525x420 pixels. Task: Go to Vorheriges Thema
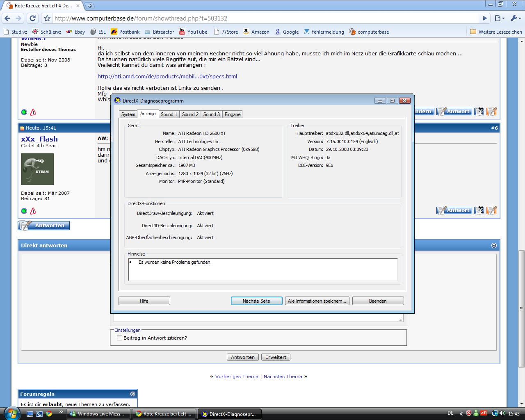point(237,377)
